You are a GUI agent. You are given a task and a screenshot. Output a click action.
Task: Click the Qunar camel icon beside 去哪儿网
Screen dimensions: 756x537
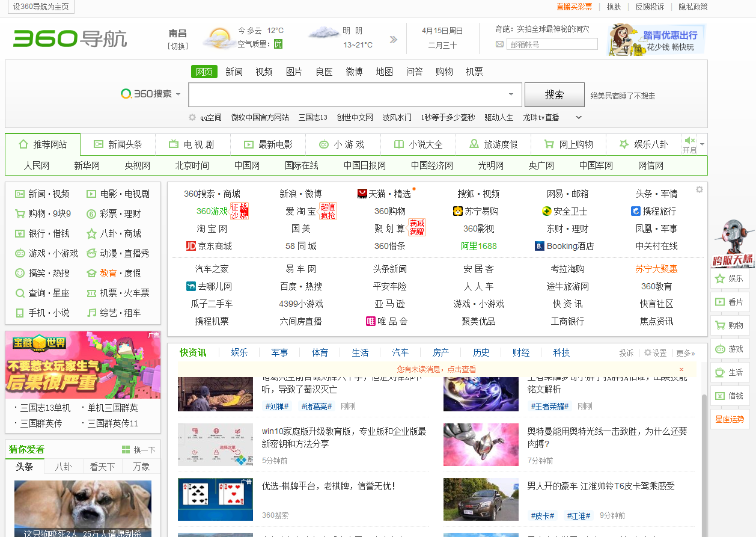click(x=191, y=286)
